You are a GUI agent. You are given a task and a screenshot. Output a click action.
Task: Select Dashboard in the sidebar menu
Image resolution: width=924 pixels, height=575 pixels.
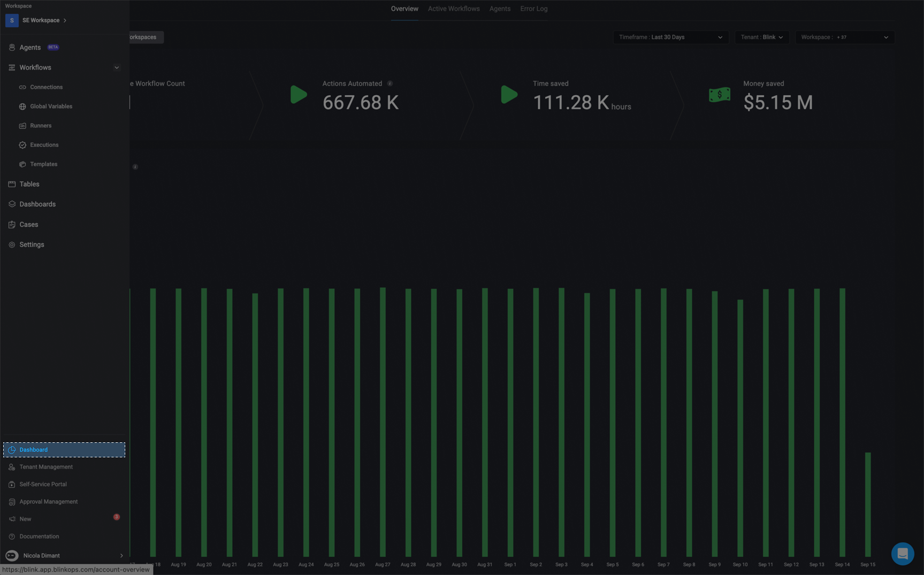click(64, 450)
